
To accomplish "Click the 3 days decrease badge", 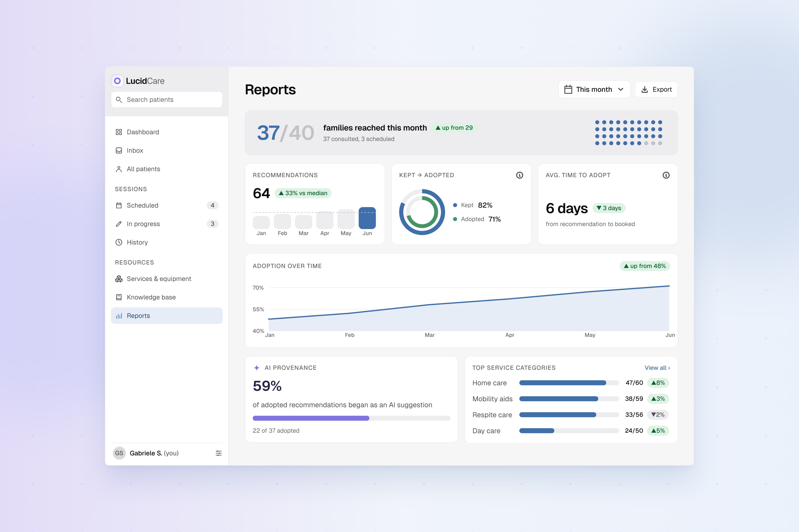I will (609, 208).
